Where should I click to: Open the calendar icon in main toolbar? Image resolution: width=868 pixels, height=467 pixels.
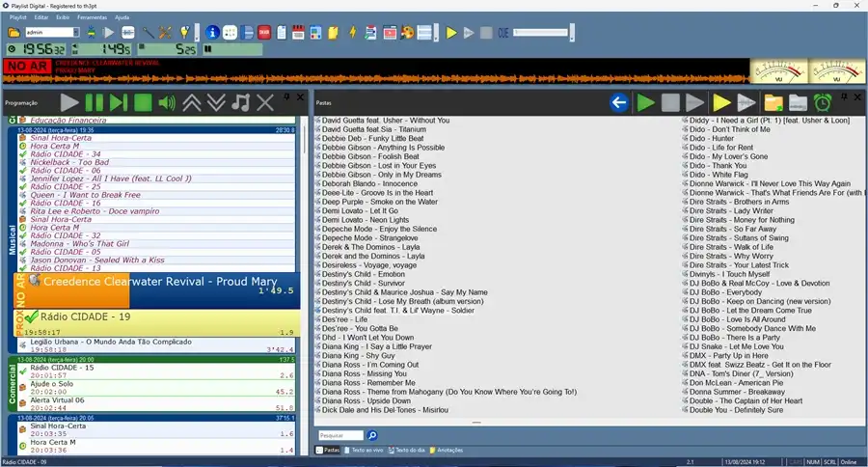[298, 33]
